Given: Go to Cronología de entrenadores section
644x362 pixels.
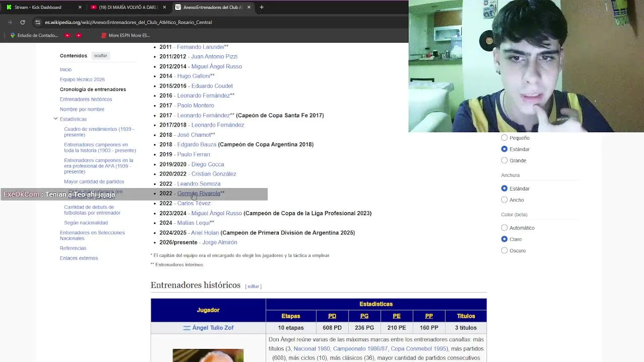Looking at the screenshot, I should click(93, 89).
